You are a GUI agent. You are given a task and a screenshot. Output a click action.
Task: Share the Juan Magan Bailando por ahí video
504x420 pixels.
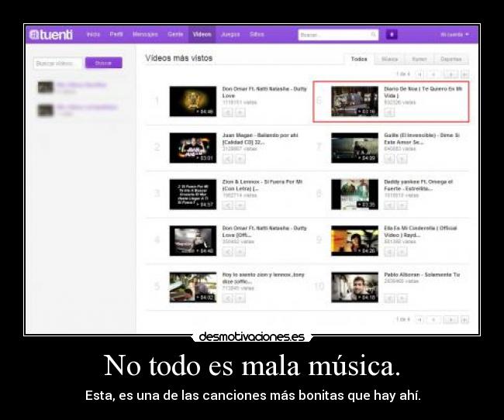point(227,159)
